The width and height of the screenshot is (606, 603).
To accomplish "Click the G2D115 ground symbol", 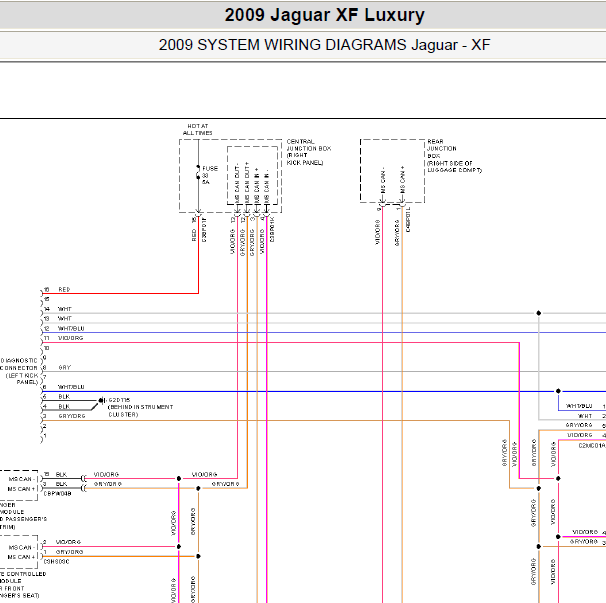I will (102, 400).
